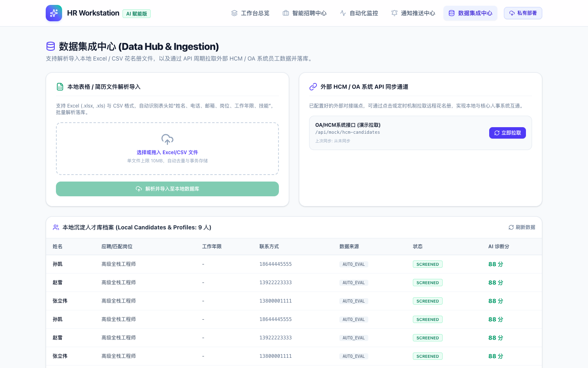Click the users icon beside 本地沉淀人才库档案

coord(56,227)
